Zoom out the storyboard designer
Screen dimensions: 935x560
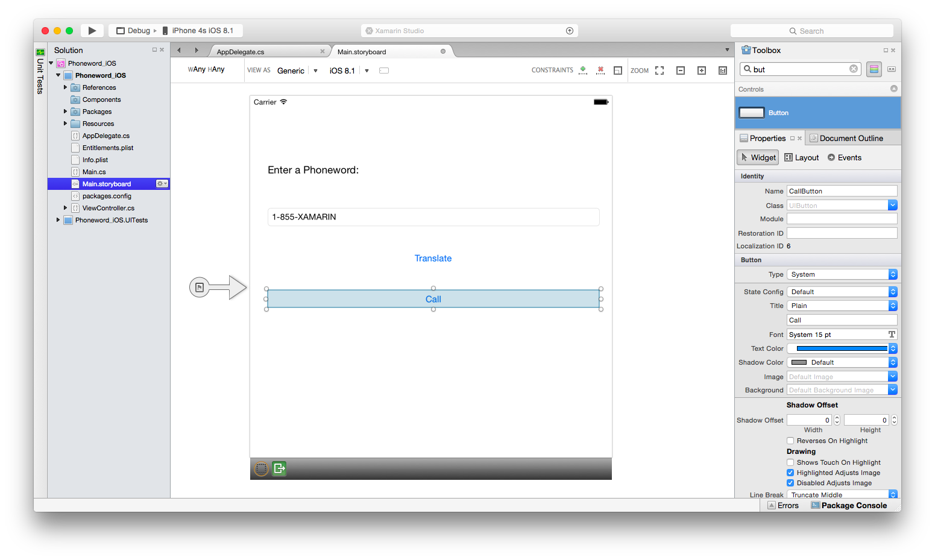(681, 71)
